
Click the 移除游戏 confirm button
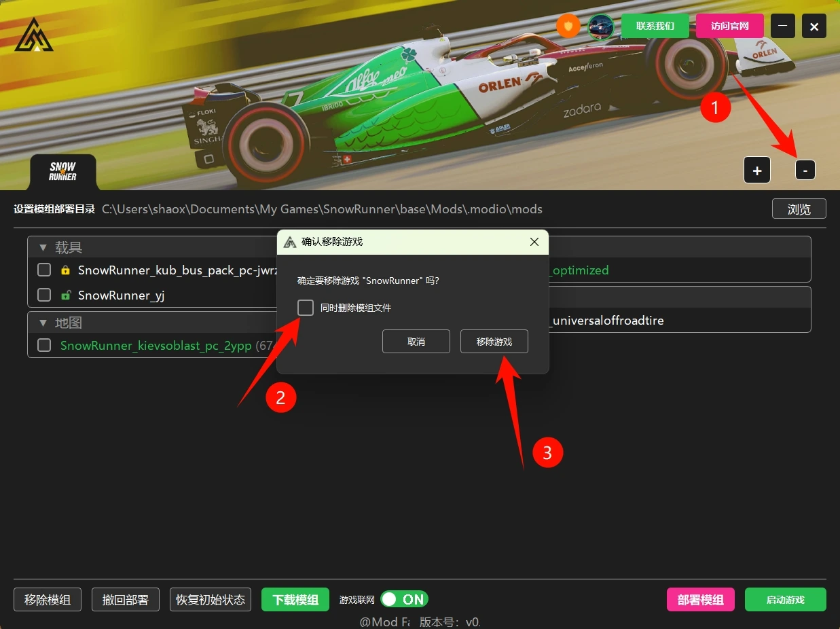click(494, 342)
